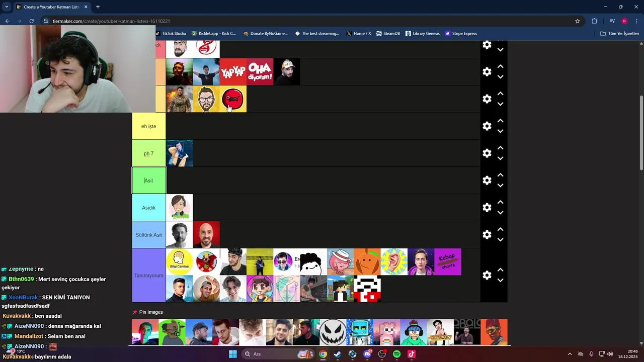Open Spotify from the taskbar
The width and height of the screenshot is (644, 362).
click(x=396, y=354)
